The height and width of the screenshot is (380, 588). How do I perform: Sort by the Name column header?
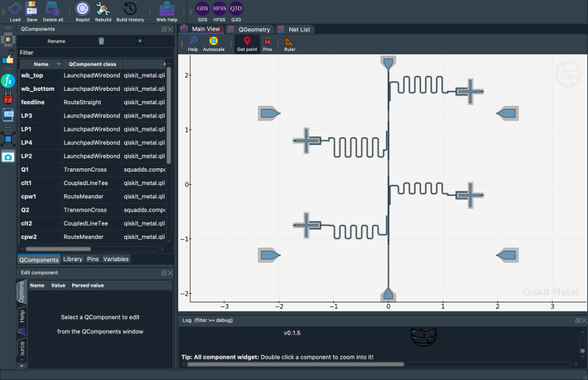[41, 64]
